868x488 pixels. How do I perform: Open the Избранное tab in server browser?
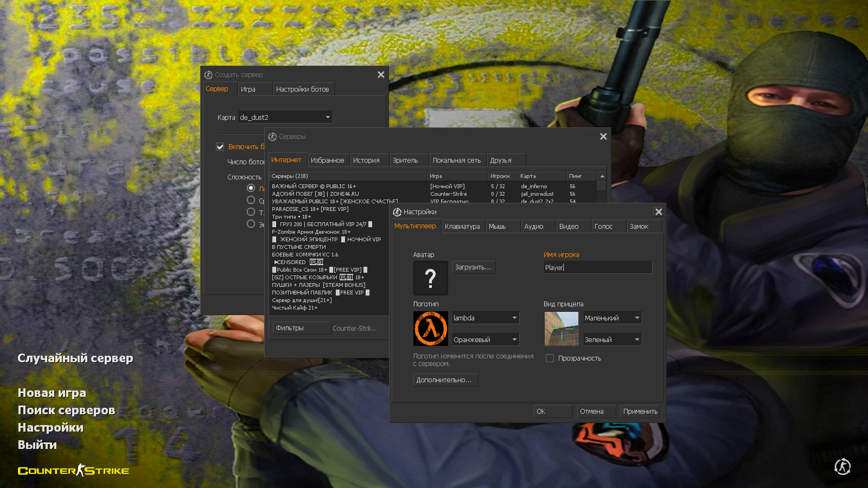(327, 160)
